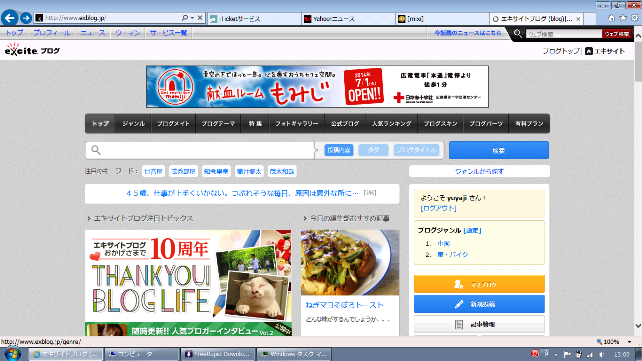Select ブログパーツ in navigation bar
This screenshot has height=361, width=642.
[x=486, y=124]
